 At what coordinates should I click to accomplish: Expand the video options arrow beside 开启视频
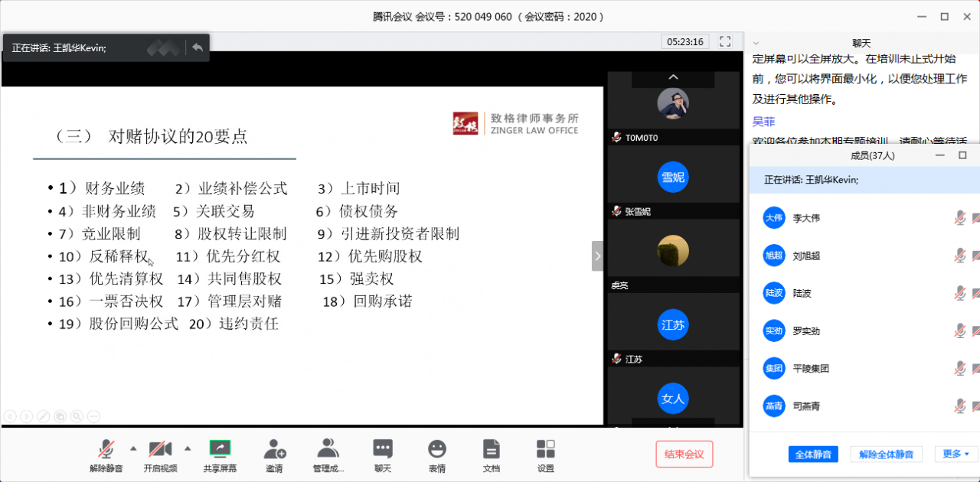187,448
